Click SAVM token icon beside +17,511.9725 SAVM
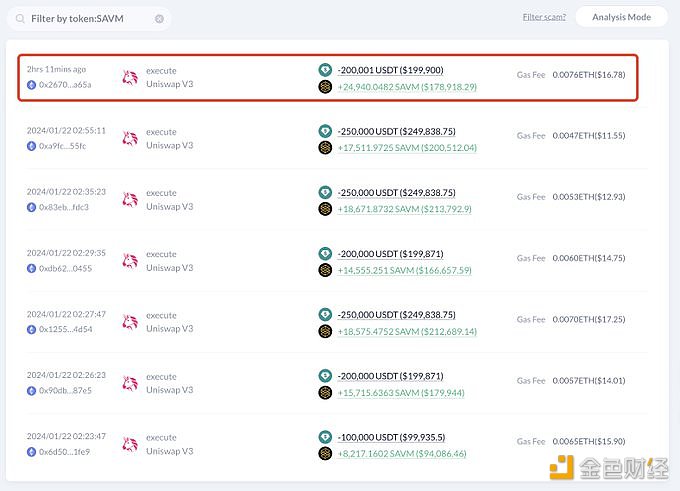 [x=325, y=147]
